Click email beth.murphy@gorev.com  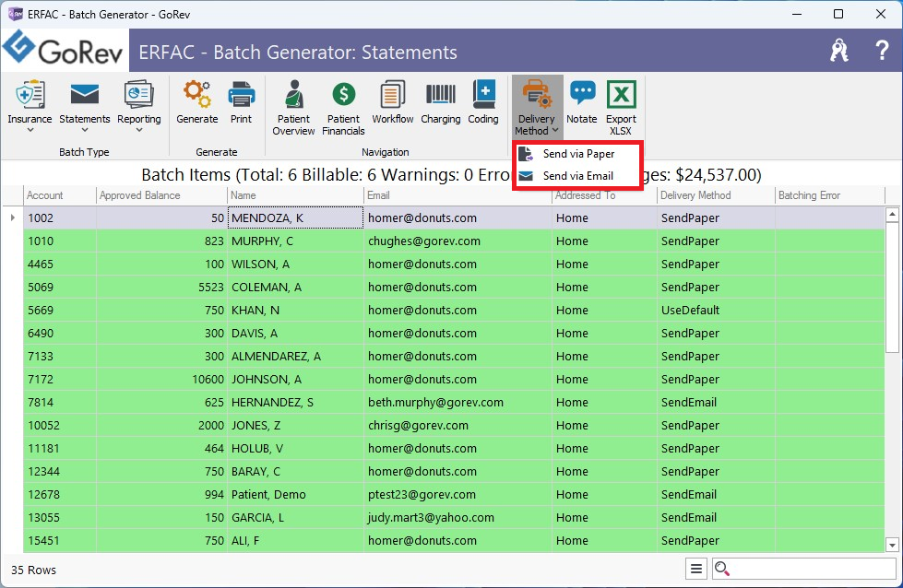pos(435,402)
